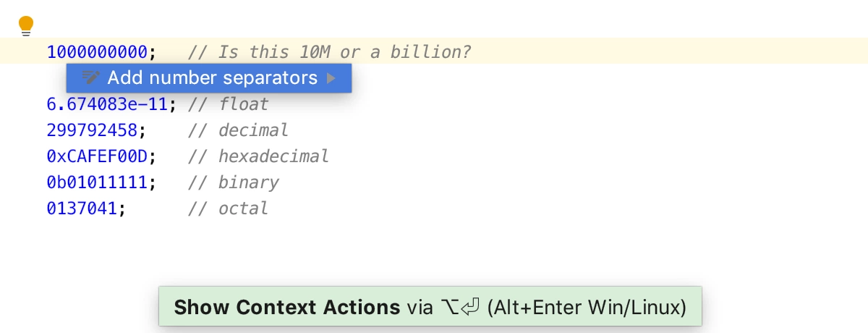Click the '// decimal' comment
Viewport: 868px width, 333px height.
click(x=238, y=130)
